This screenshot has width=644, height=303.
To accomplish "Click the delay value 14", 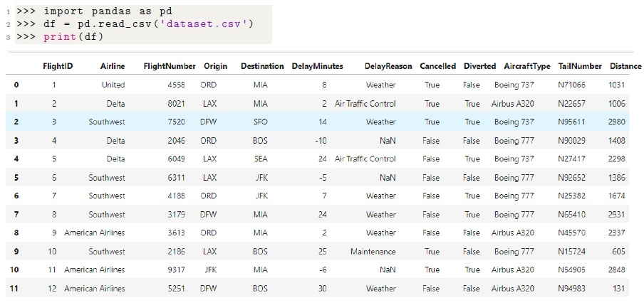I will point(323,122).
